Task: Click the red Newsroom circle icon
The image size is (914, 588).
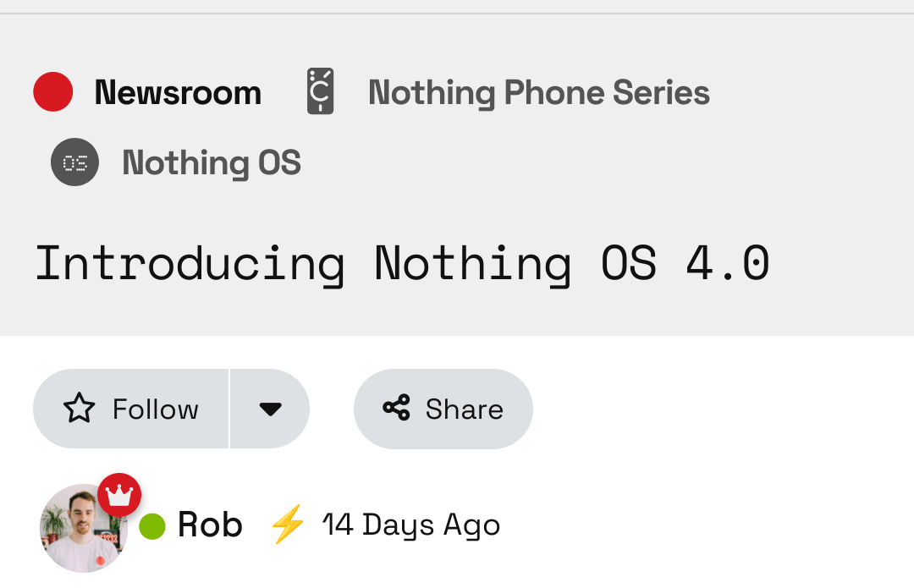Action: [52, 92]
